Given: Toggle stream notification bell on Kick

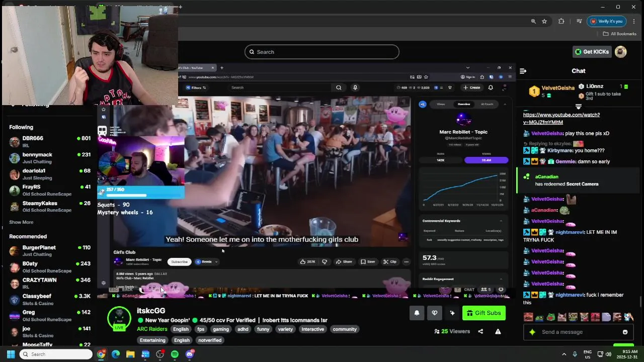Looking at the screenshot, I should tap(417, 313).
